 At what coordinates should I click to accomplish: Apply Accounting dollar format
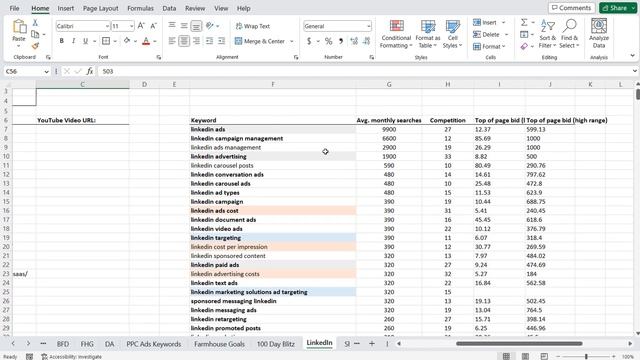tap(309, 41)
